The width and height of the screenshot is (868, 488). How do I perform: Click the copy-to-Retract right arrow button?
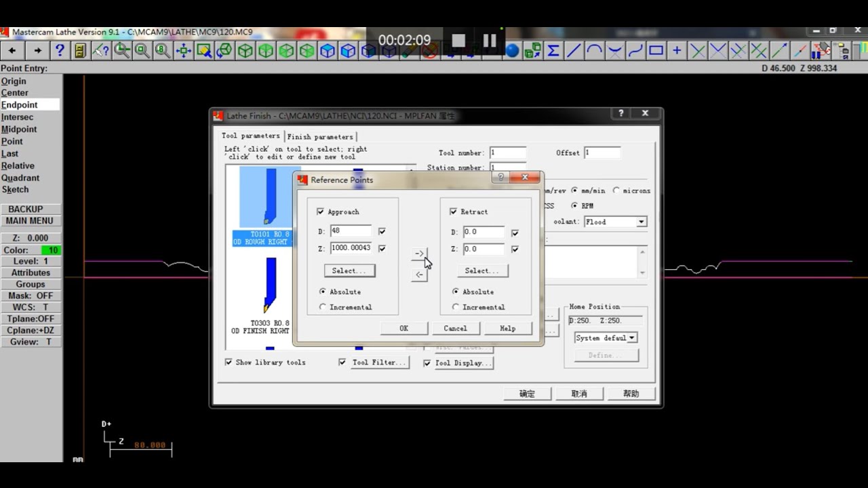419,253
